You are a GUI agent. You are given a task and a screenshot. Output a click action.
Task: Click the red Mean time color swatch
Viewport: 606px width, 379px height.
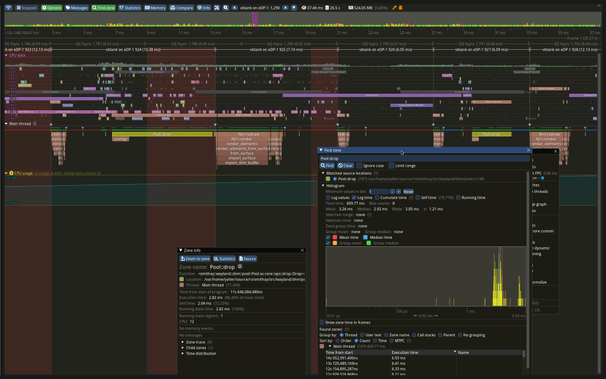[x=335, y=237]
